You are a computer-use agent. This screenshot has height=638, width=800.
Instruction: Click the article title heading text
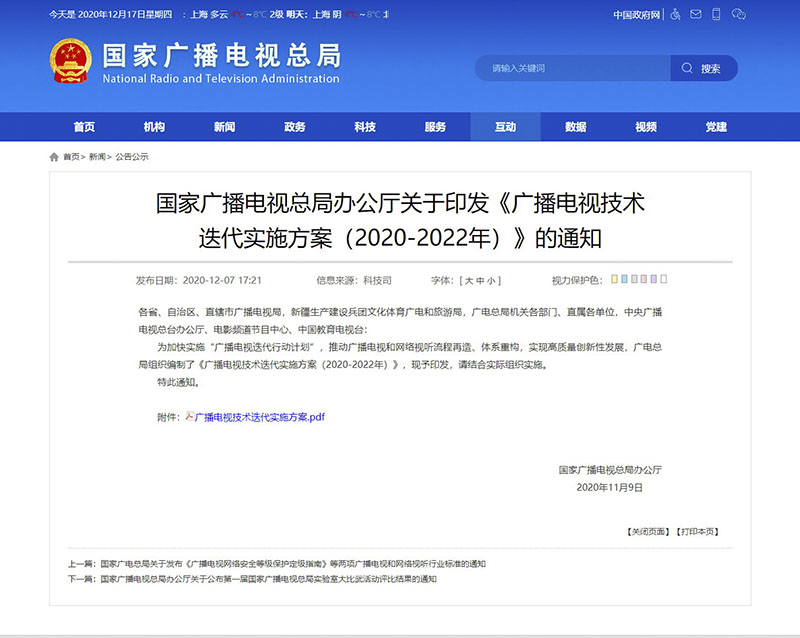click(400, 220)
